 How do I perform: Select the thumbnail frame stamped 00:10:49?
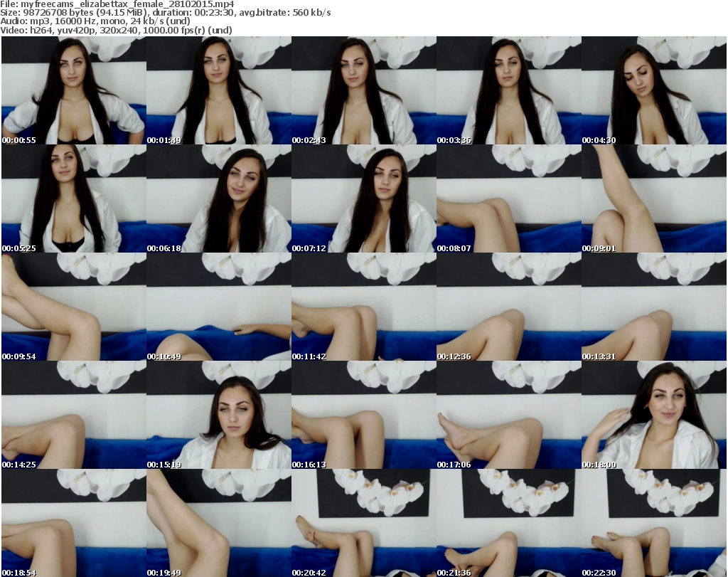[x=219, y=307]
